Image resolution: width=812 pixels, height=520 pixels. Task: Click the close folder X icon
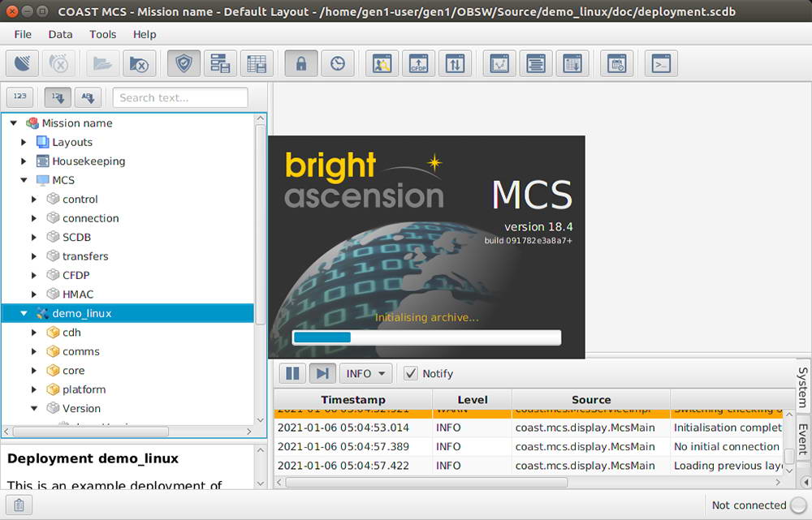pos(140,63)
